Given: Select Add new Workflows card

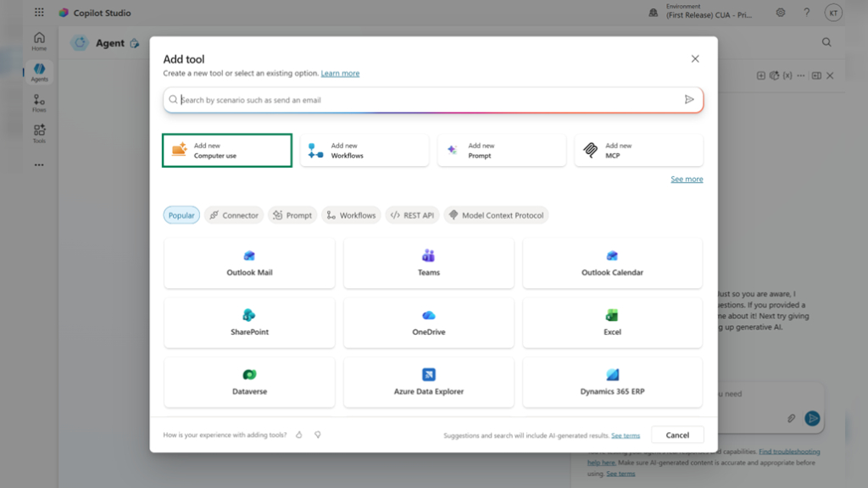Looking at the screenshot, I should pyautogui.click(x=364, y=151).
